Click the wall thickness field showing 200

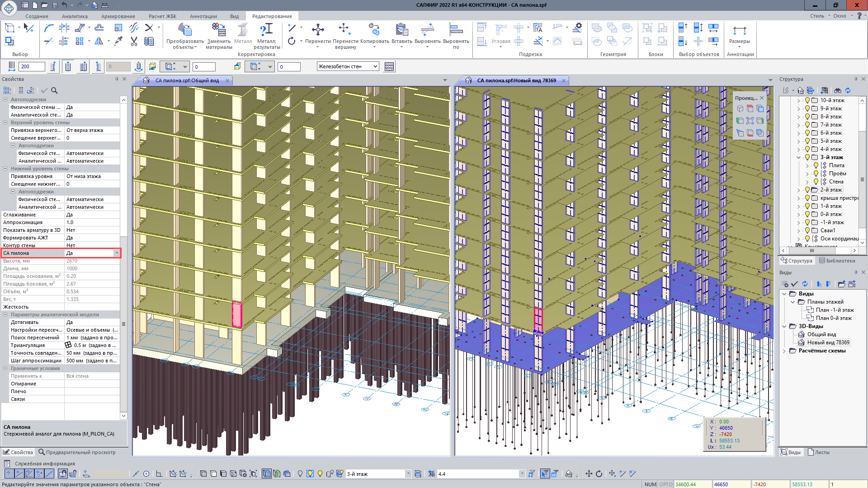click(31, 66)
